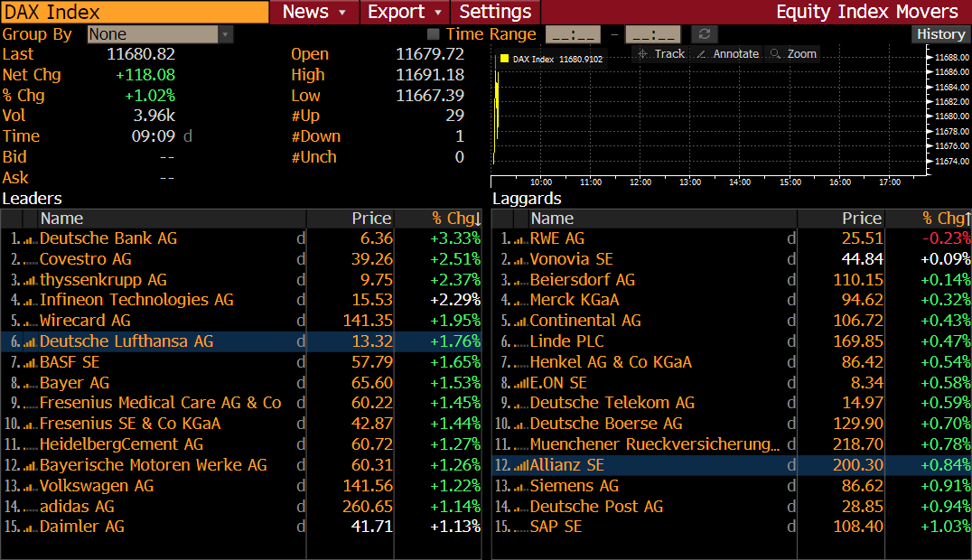Click mini chart icon for Volkswagen AG

pyautogui.click(x=31, y=486)
